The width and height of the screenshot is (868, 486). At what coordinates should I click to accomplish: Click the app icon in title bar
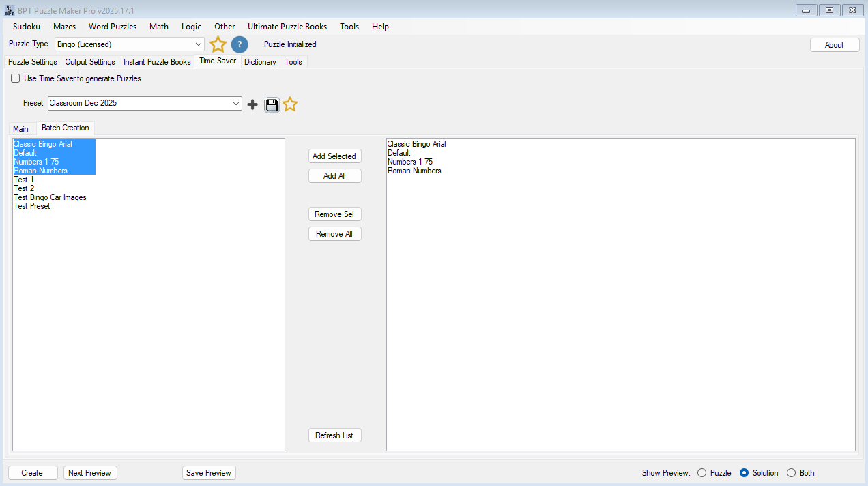[x=10, y=10]
